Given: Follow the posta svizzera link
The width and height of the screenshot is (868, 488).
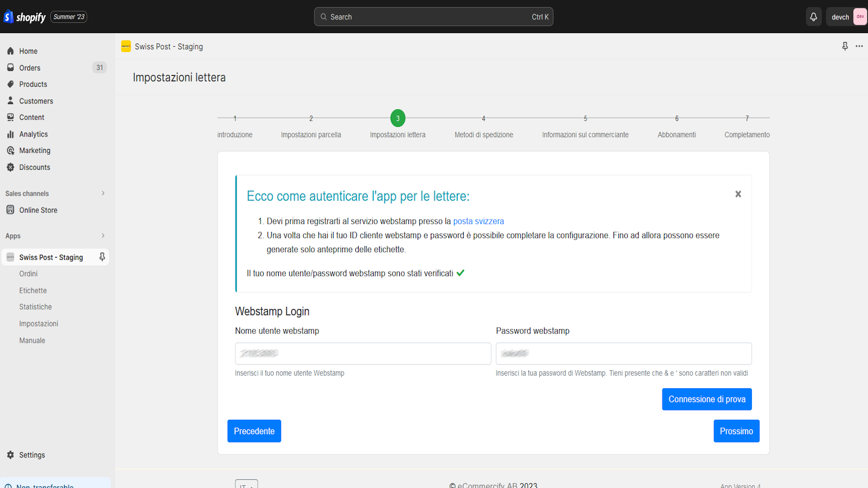Looking at the screenshot, I should coord(478,221).
